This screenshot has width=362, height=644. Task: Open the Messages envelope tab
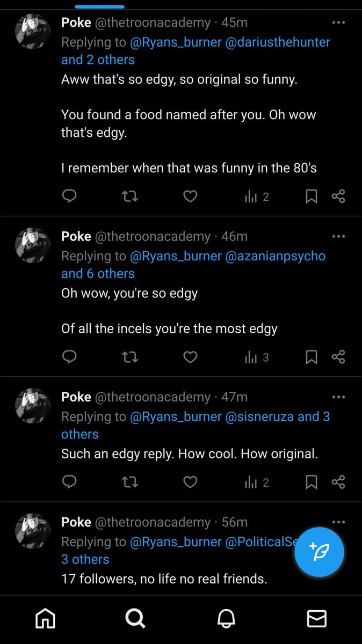(x=317, y=619)
